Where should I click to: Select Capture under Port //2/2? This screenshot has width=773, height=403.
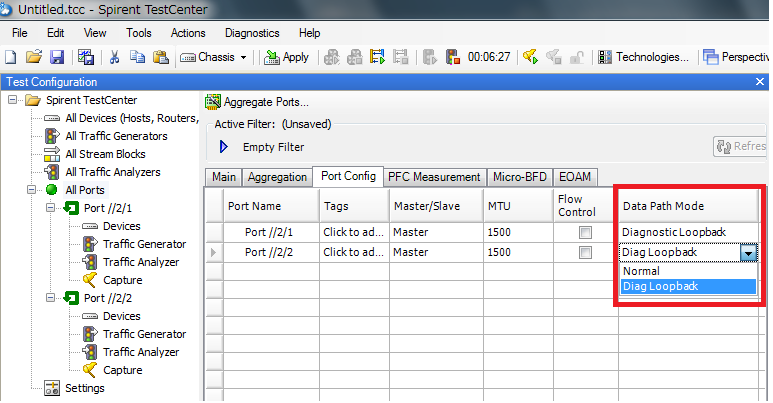tap(123, 370)
